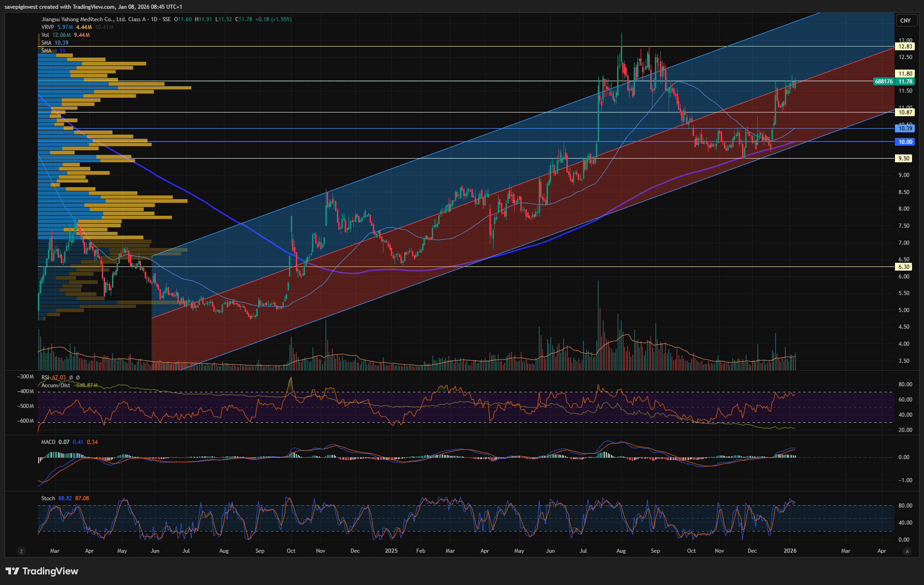Click the Z timezone icon at bottom-left
Screen dimensions: 924x585
coord(21,551)
